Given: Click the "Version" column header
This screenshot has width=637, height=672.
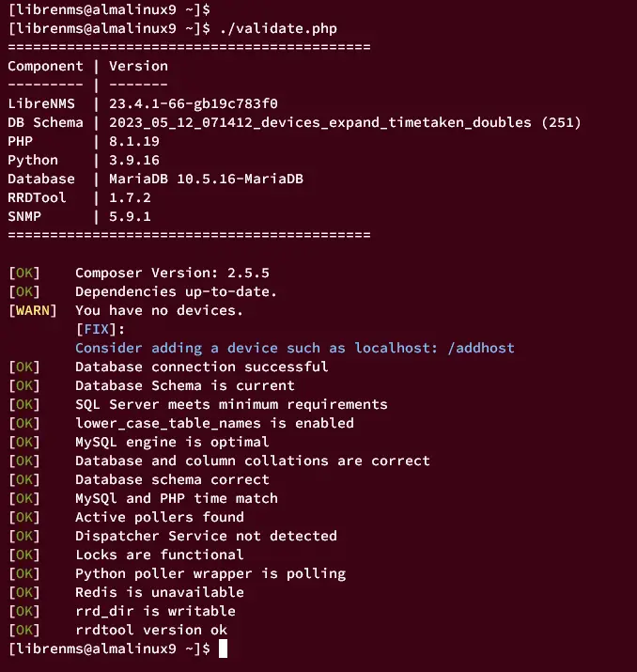Looking at the screenshot, I should point(138,66).
